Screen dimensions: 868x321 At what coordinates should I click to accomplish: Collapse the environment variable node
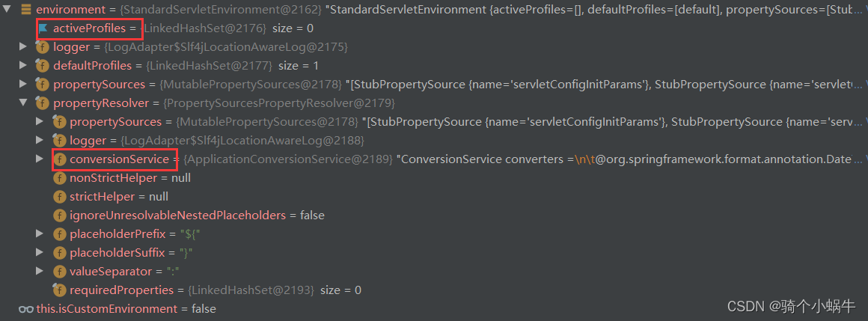[7, 10]
